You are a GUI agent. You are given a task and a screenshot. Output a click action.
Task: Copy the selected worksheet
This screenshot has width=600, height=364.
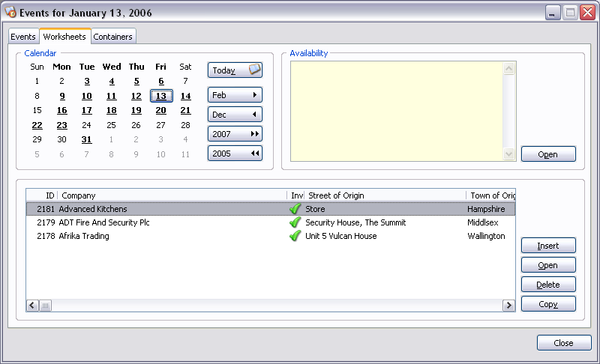pos(548,304)
